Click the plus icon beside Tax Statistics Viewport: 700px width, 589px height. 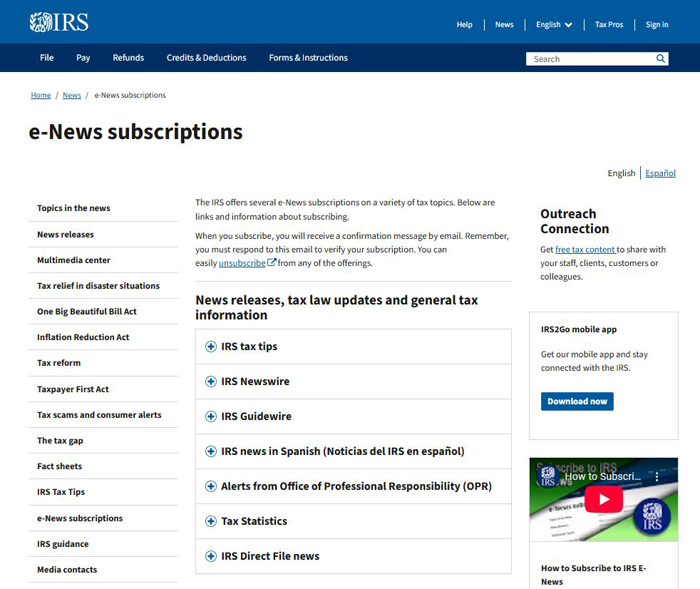[x=211, y=521]
